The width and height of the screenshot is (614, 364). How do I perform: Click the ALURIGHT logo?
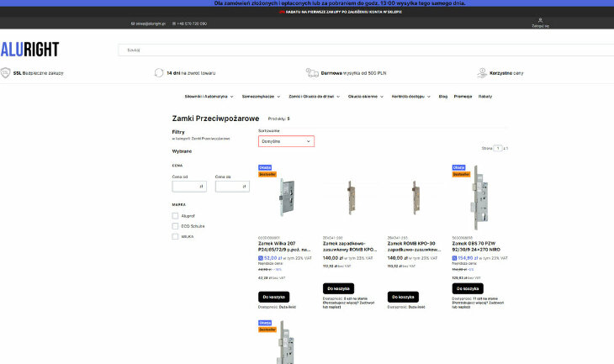[x=29, y=50]
